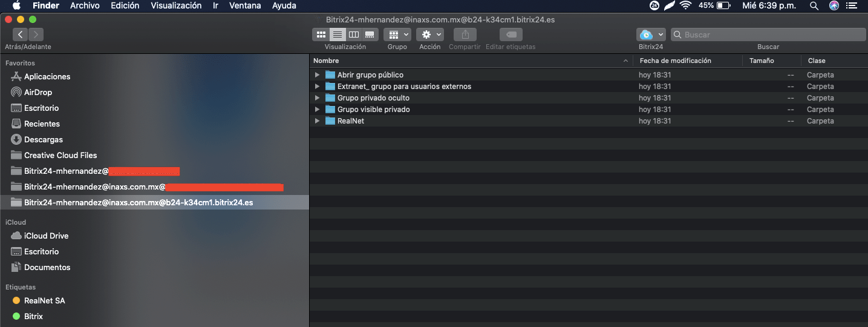This screenshot has width=868, height=327.
Task: Select Extranet_ grupo para usuarios externos row
Action: click(x=589, y=87)
